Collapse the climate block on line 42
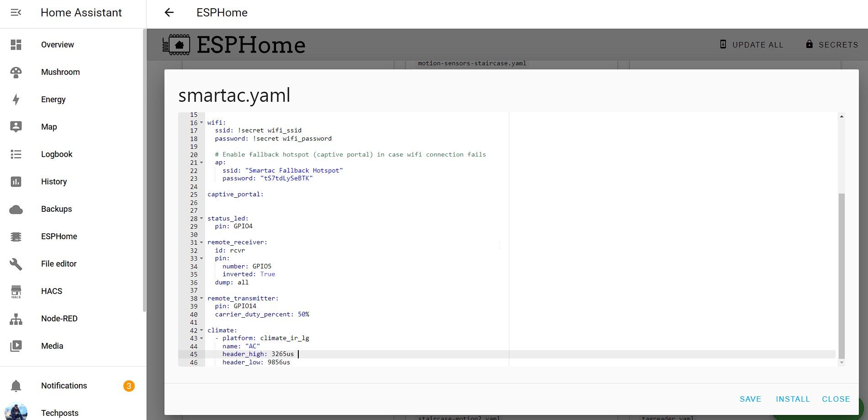 (201, 330)
